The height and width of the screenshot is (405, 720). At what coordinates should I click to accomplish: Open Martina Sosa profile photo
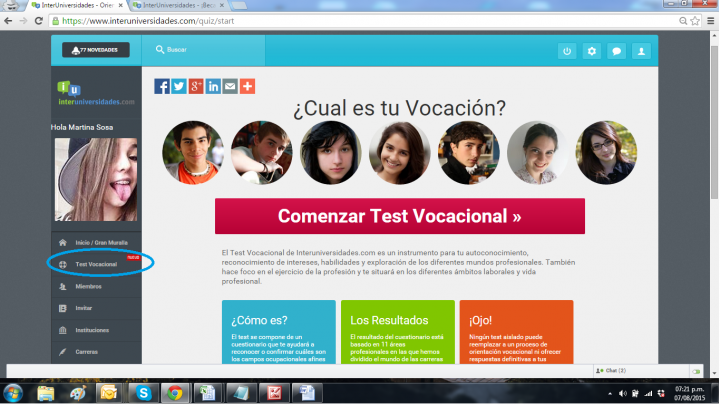96,180
